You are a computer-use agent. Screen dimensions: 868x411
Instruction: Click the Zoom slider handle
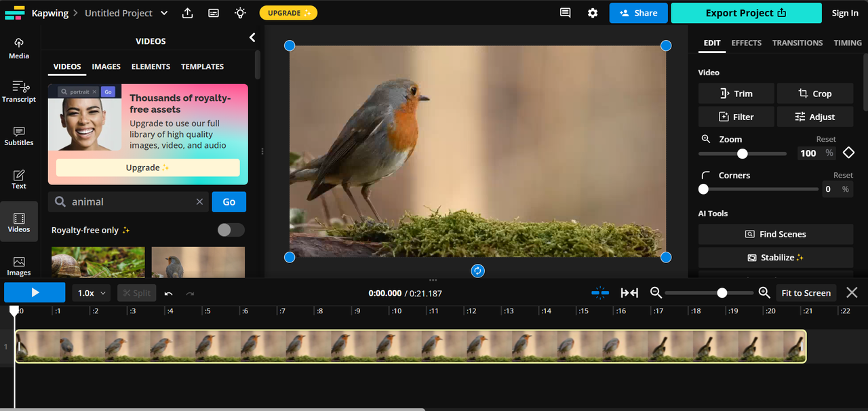743,154
